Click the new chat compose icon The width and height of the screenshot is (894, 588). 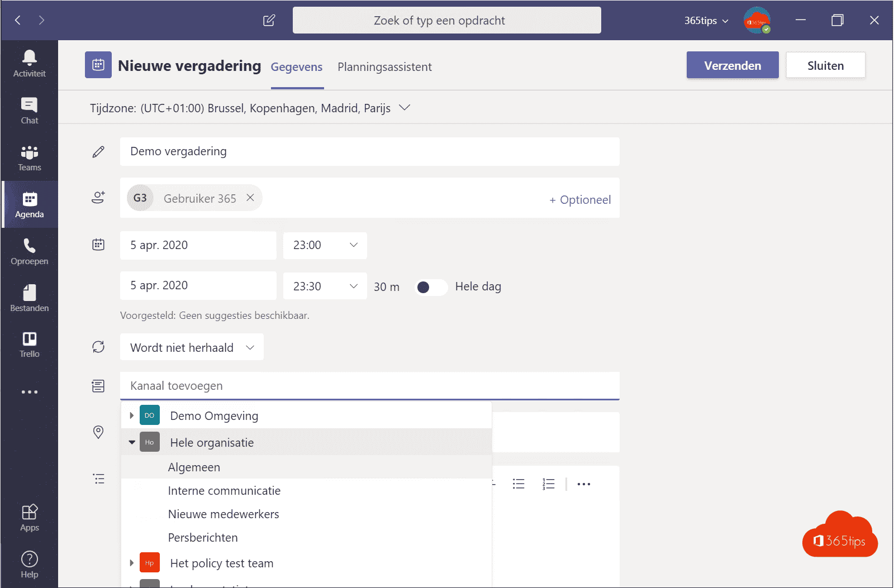(x=269, y=21)
